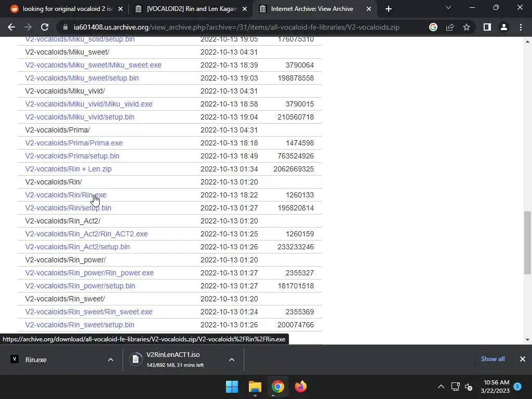Share this page icon

pos(450,27)
